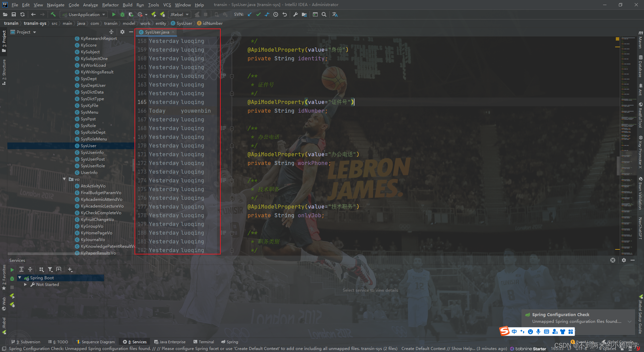644x352 pixels.
Task: Search everywhere with the magnifier icon
Action: coord(324,14)
